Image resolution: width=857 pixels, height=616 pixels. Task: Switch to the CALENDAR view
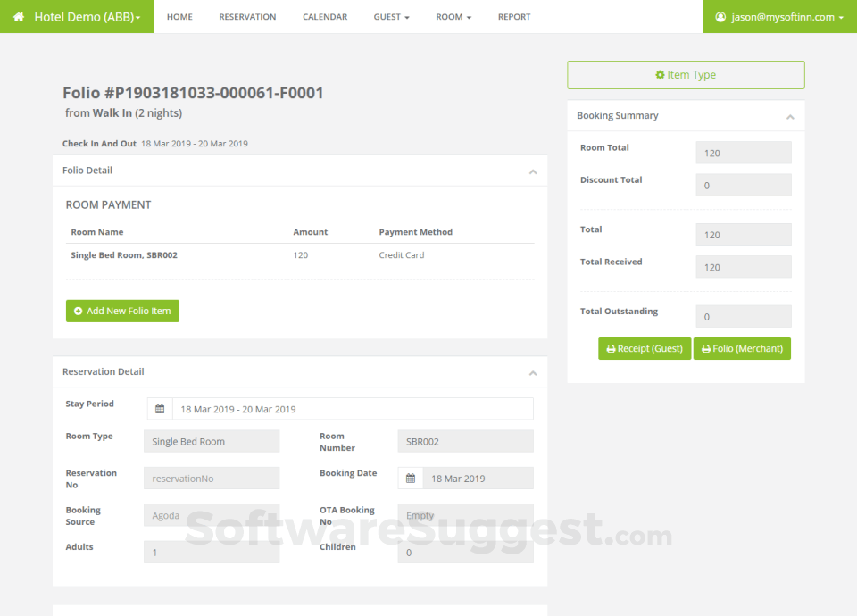point(325,16)
